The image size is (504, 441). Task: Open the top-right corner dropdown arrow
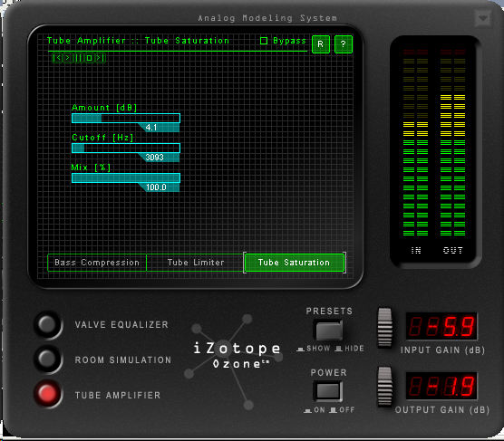click(483, 19)
